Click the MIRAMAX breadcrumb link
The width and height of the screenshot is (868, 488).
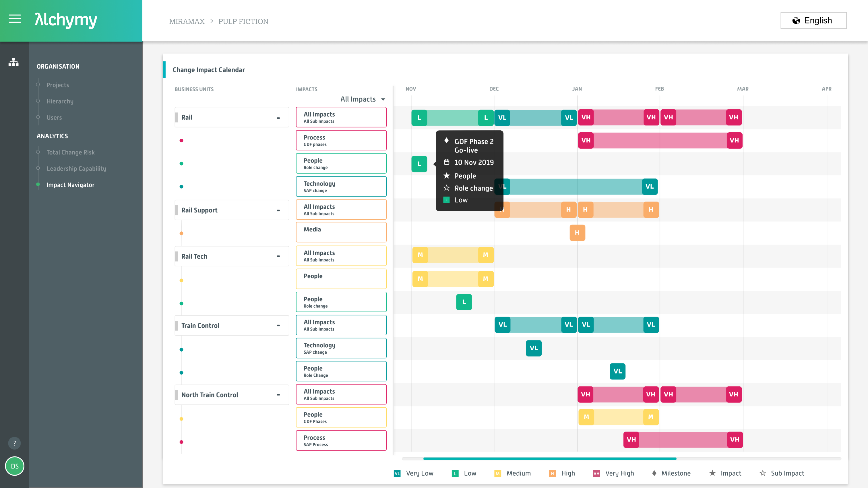(x=187, y=21)
